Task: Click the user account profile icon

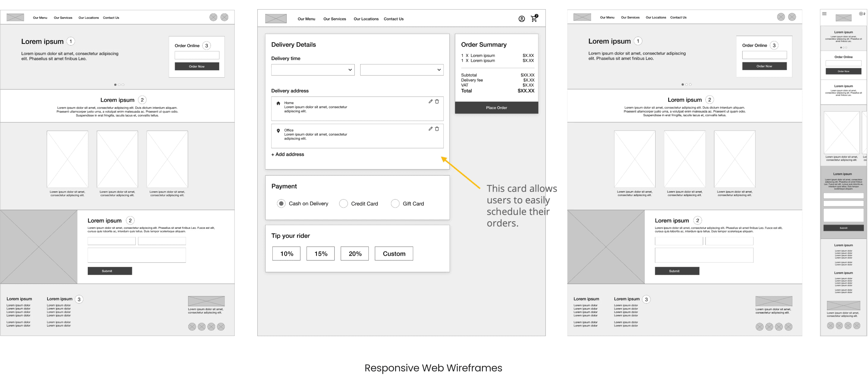Action: coord(521,19)
